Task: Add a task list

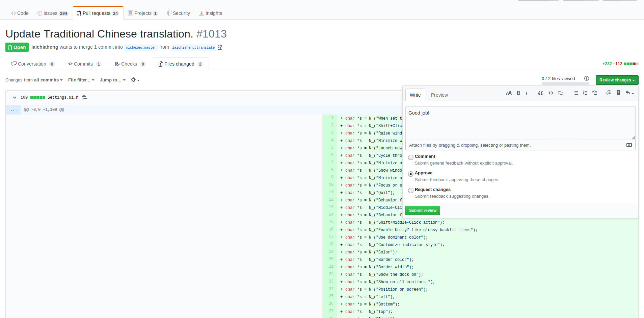Action: 595,93
